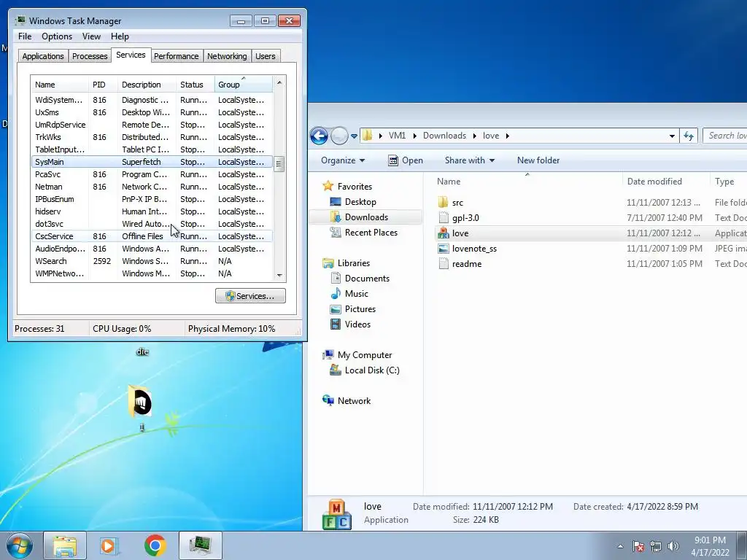Screen dimensions: 747x560
Task: Expand the VM1 breadcrumb arrow
Action: [x=414, y=136]
